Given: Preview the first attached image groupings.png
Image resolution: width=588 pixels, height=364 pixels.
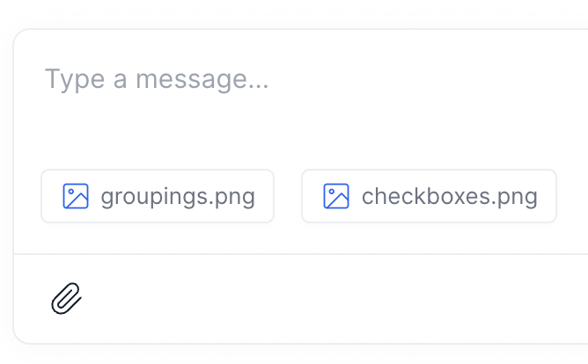Looking at the screenshot, I should [158, 196].
